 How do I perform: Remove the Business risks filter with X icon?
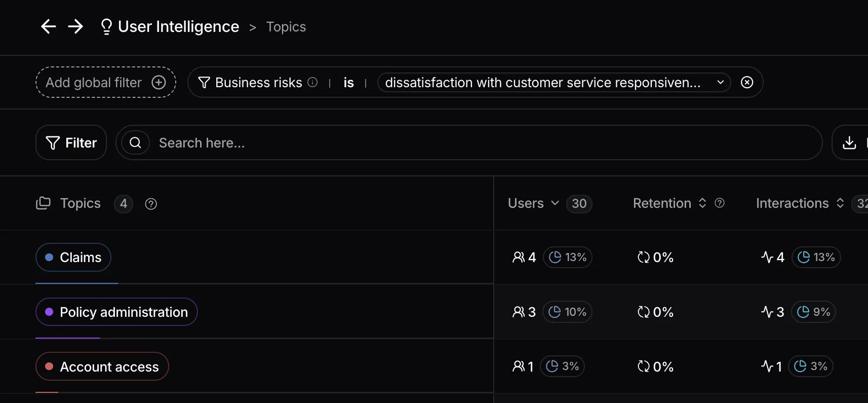(x=747, y=82)
